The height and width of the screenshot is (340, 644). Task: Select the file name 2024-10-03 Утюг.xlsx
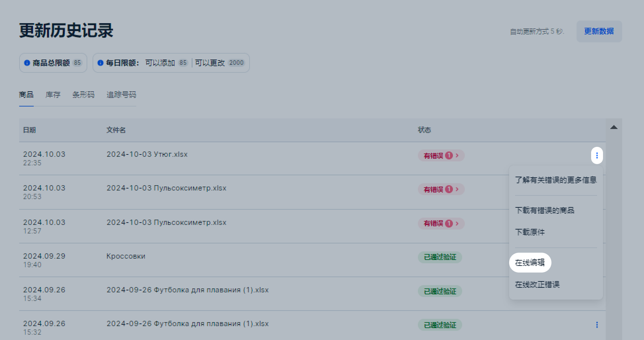click(147, 154)
